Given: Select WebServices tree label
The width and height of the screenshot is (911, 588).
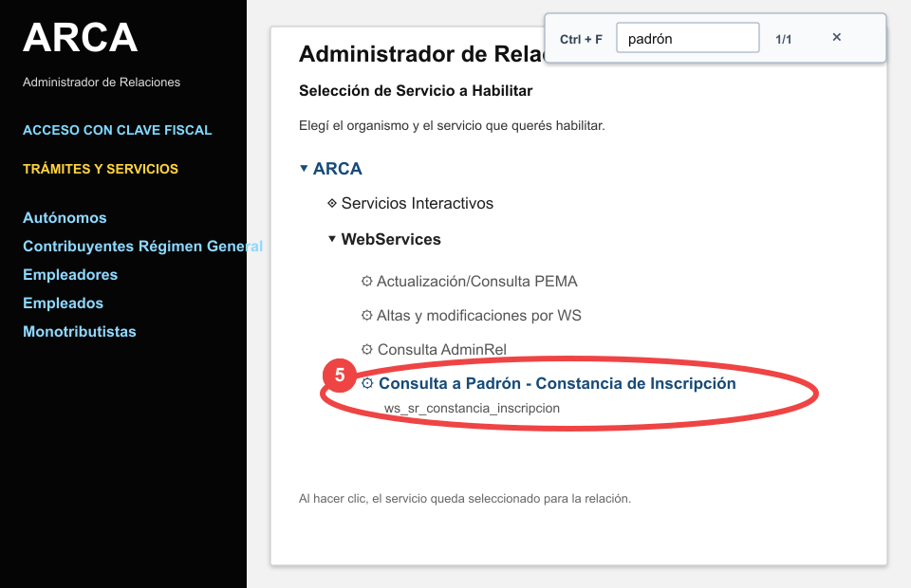Looking at the screenshot, I should [x=391, y=239].
